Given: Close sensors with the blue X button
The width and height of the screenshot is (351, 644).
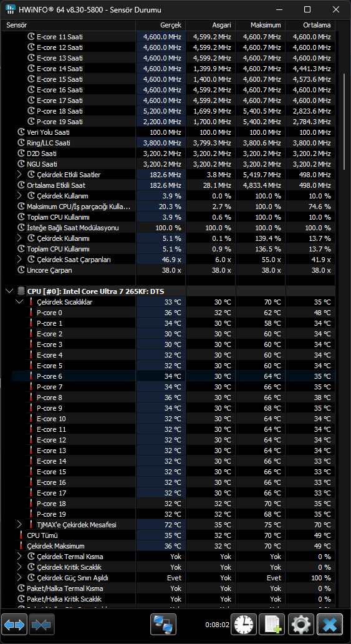Looking at the screenshot, I should (x=330, y=625).
